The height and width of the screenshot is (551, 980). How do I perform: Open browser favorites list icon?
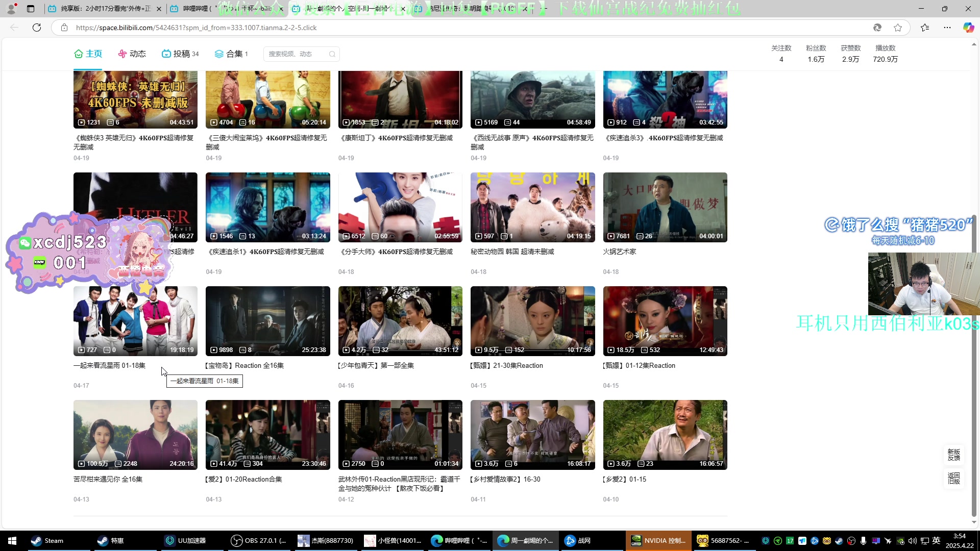[x=925, y=28]
